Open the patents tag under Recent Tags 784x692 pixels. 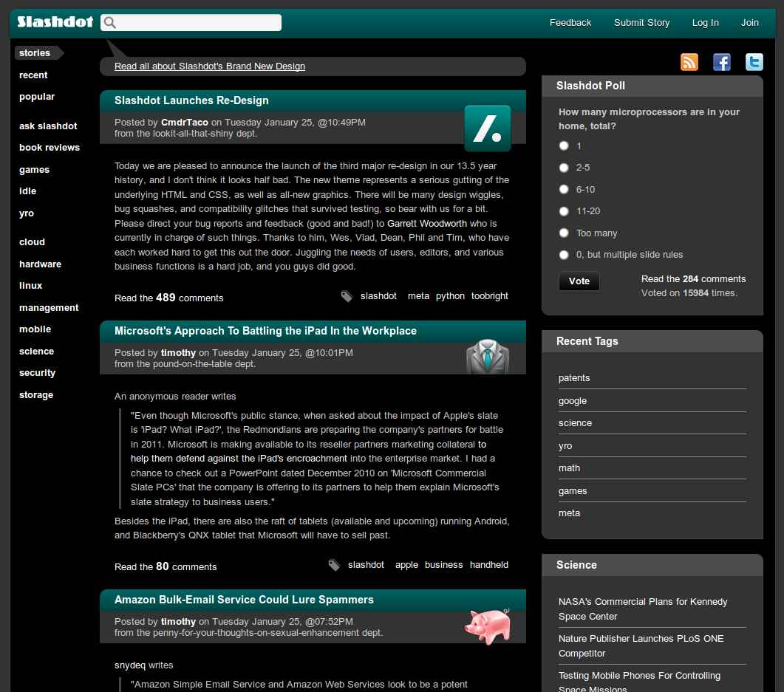pos(574,377)
